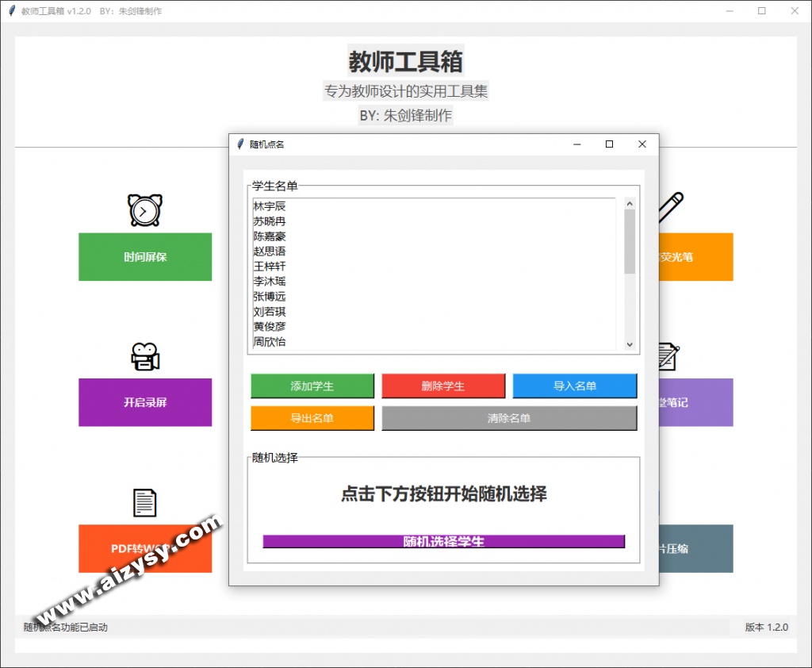Start recording with the 开启录屏 button
This screenshot has width=812, height=668.
[x=145, y=402]
